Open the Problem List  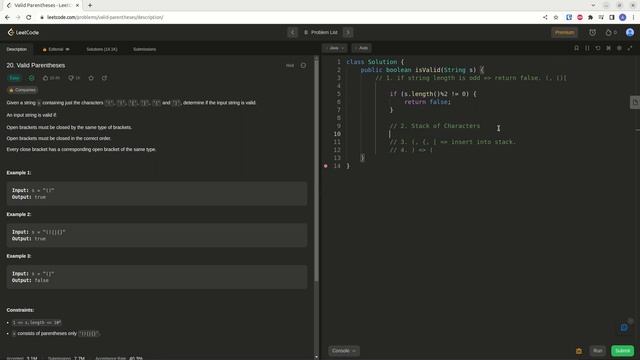tap(321, 32)
